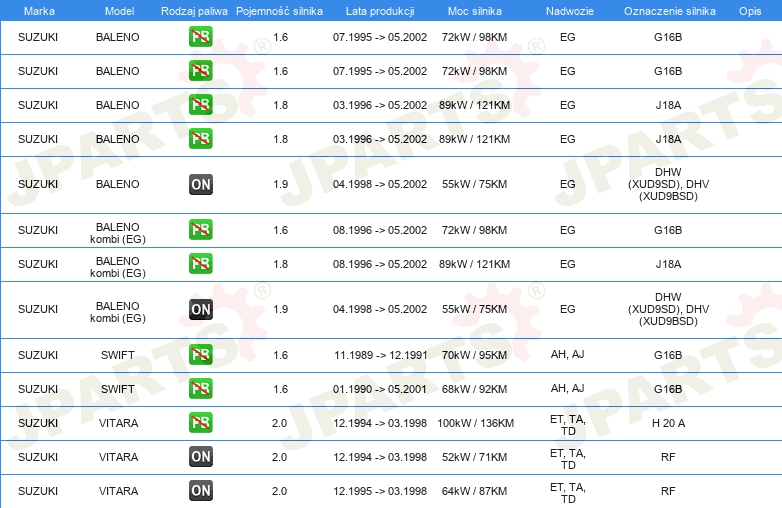
Task: Click J18A engine code in BALENO kombi row
Action: [x=668, y=264]
